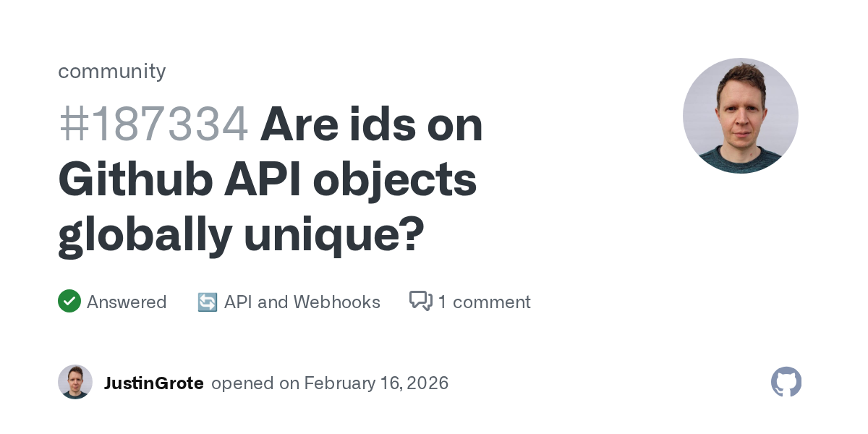Click the "Answered" status text
This screenshot has width=868, height=434.
tap(127, 302)
